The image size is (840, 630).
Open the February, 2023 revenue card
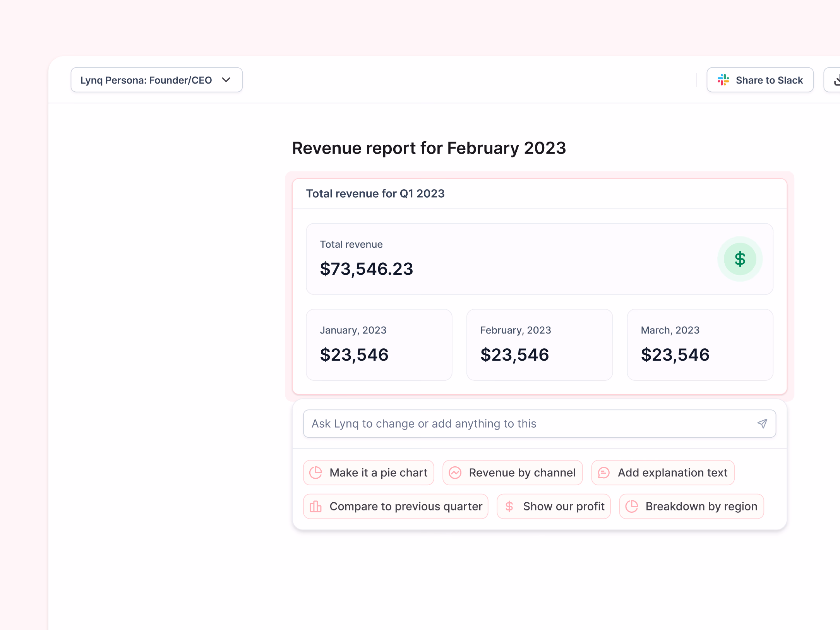click(540, 344)
